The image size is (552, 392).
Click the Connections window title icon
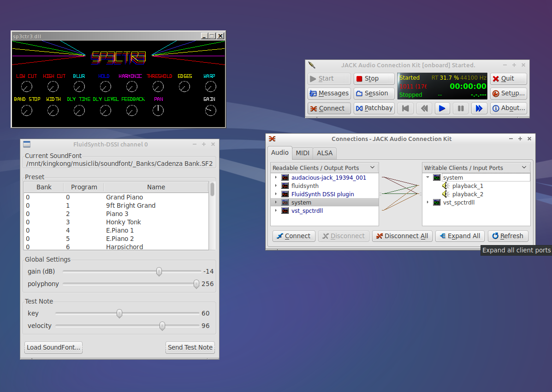pos(272,139)
